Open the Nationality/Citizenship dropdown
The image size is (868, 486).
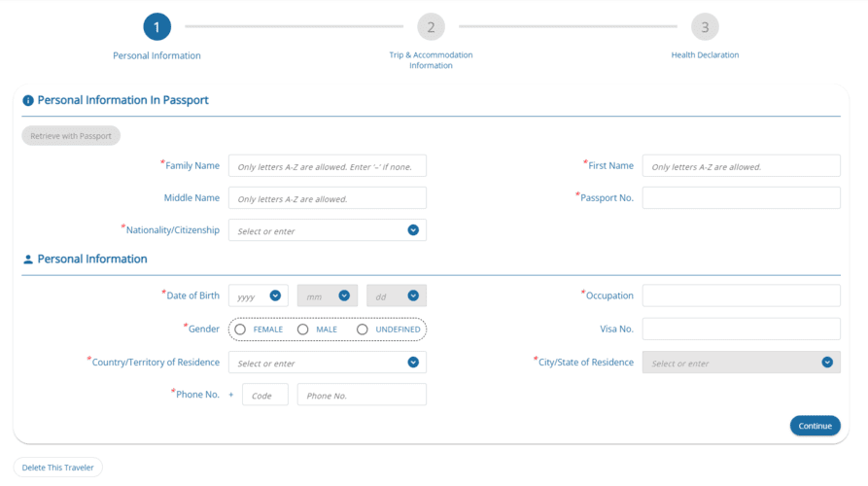pyautogui.click(x=413, y=230)
